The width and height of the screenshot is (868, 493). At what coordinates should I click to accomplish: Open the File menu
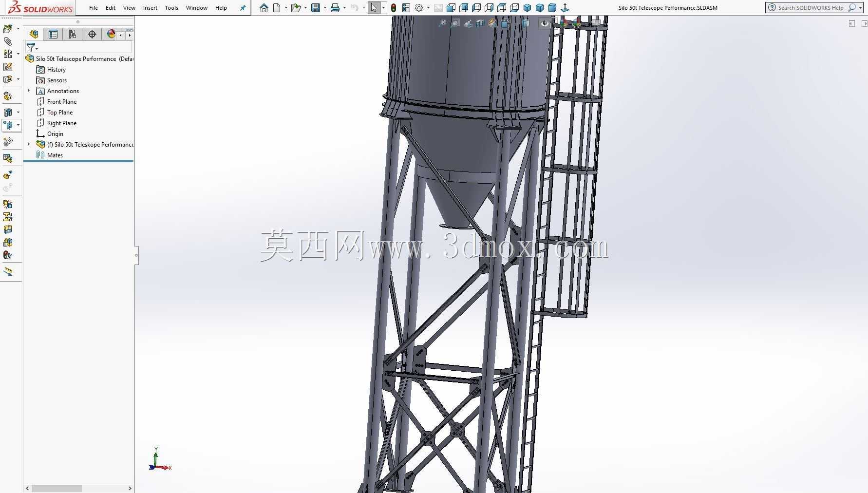click(x=94, y=8)
